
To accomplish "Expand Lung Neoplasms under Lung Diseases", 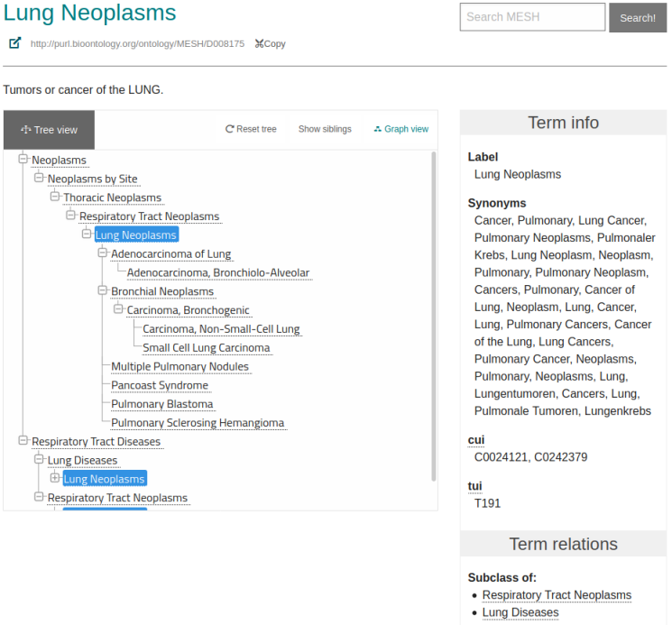I will [x=55, y=479].
